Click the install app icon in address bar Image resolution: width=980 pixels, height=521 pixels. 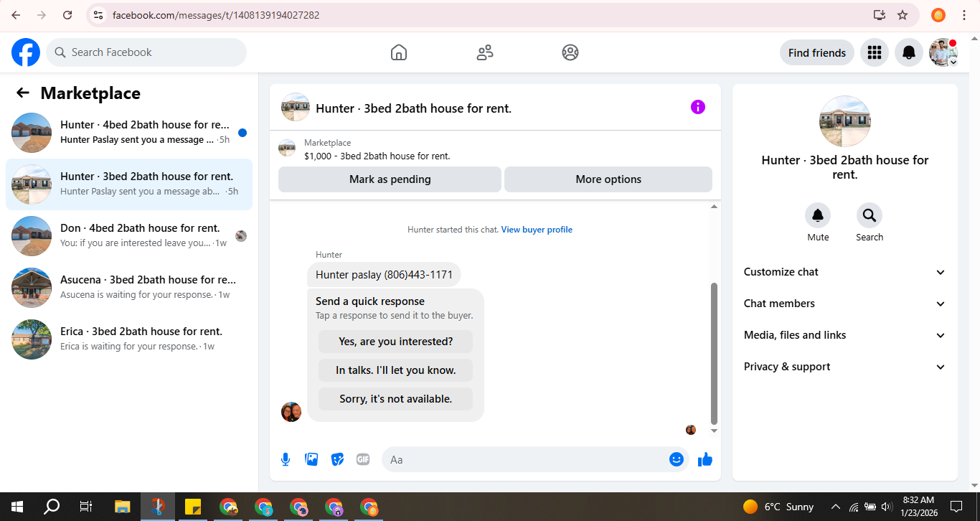coord(880,15)
